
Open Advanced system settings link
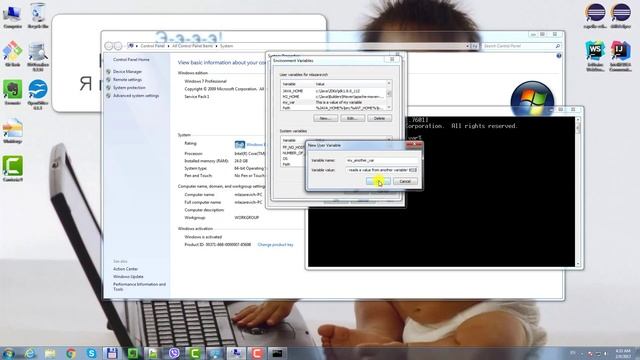coord(136,96)
